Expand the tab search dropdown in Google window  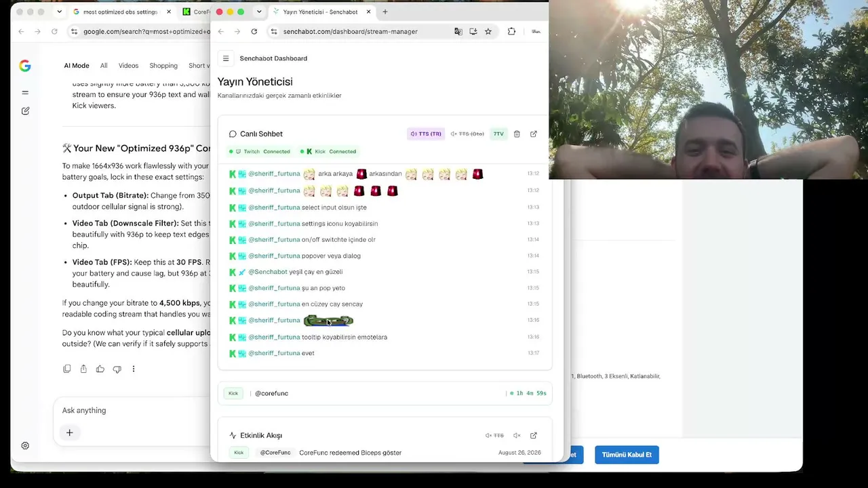(x=60, y=12)
